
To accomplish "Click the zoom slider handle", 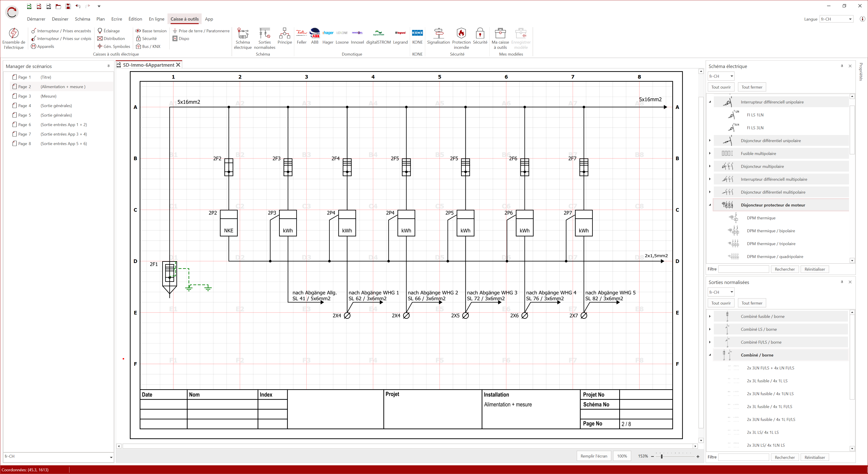I will (662, 457).
